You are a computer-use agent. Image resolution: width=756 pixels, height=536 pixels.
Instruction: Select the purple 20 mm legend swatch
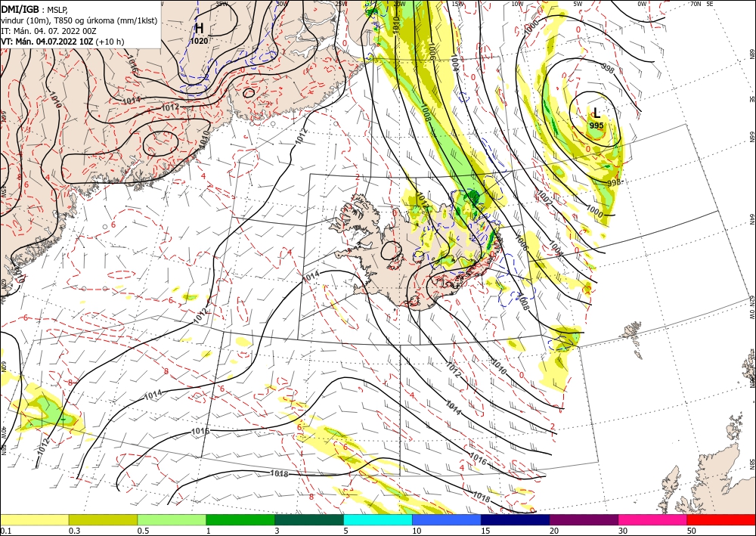pos(584,519)
